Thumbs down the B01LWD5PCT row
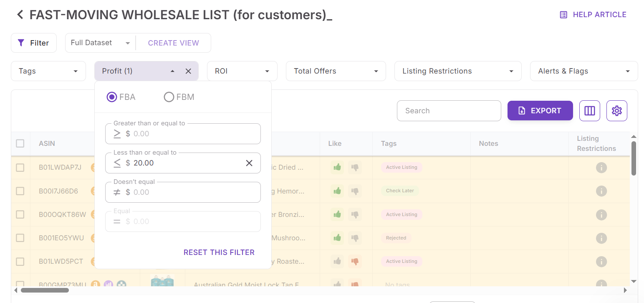Viewport: 644px width, 303px height. point(355,262)
